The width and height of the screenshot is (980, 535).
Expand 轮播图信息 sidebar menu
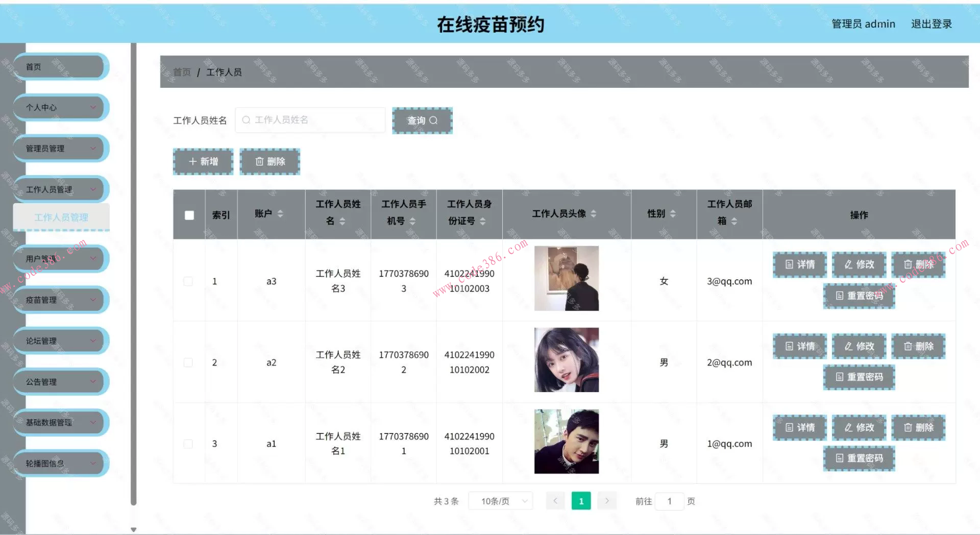pyautogui.click(x=61, y=463)
